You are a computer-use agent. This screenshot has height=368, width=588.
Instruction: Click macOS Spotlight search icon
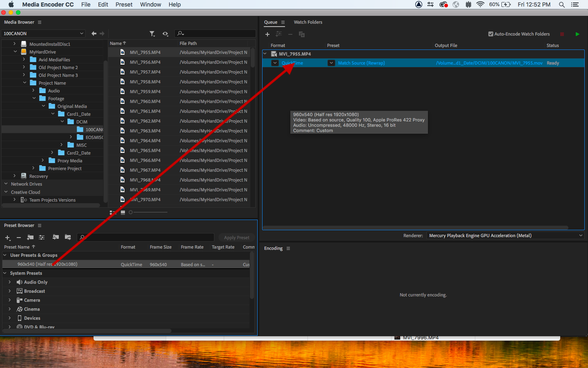(x=562, y=4)
